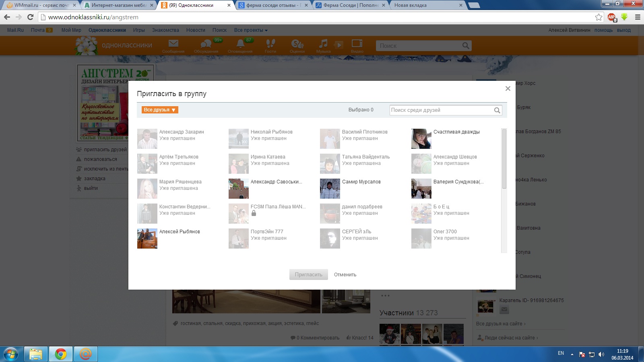Open Игры in top bar
644x362 pixels.
coord(139,30)
